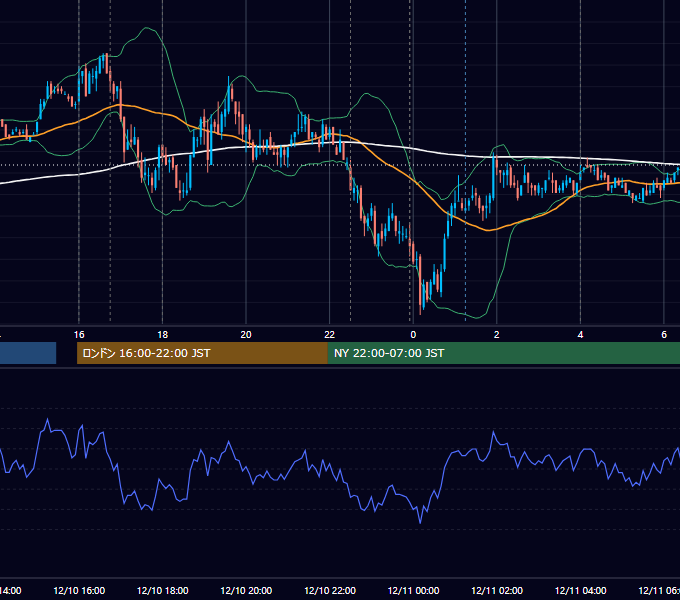Click the 12/10 22:00 date label

tap(330, 591)
